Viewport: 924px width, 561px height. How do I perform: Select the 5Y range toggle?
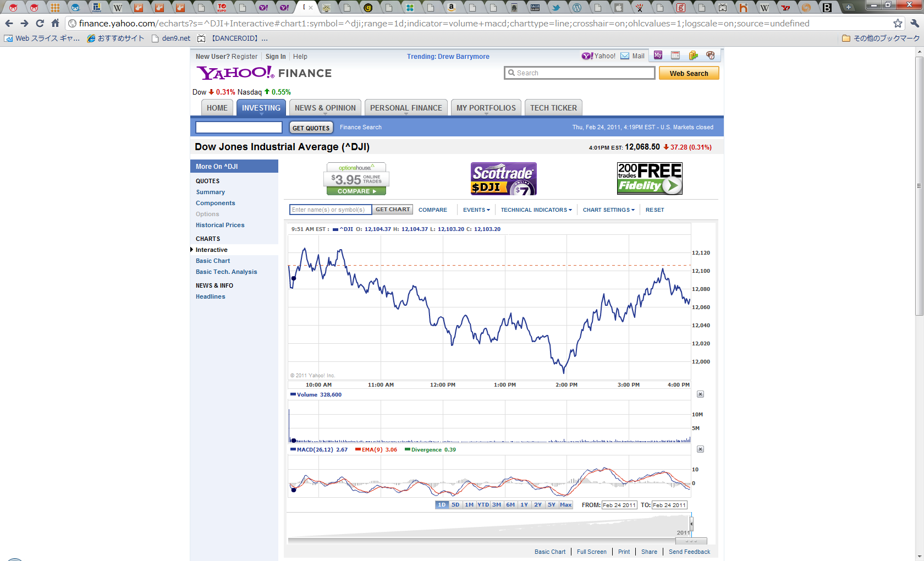[x=552, y=505]
